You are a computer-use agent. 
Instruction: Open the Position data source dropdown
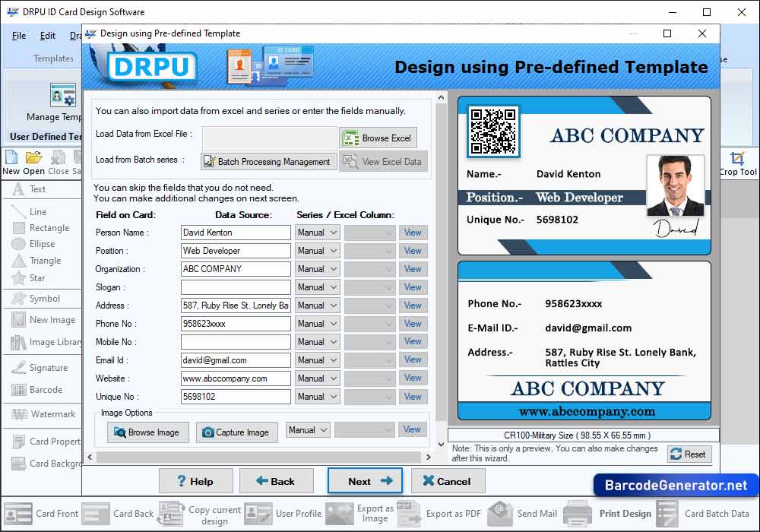(318, 251)
